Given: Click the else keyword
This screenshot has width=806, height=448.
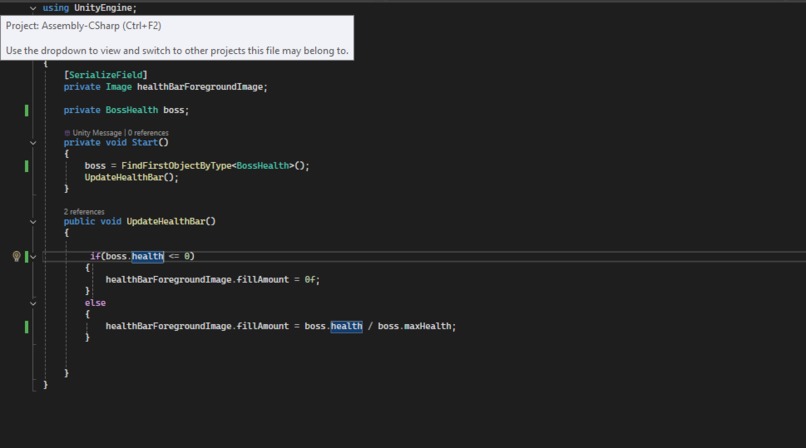Looking at the screenshot, I should click(95, 303).
